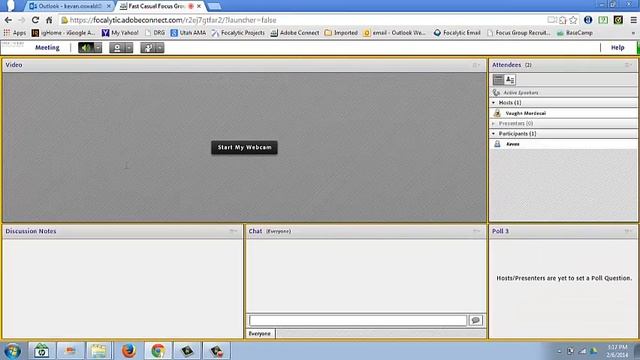Click the black and yellow extension icon
The width and height of the screenshot is (640, 360).
pyautogui.click(x=618, y=20)
